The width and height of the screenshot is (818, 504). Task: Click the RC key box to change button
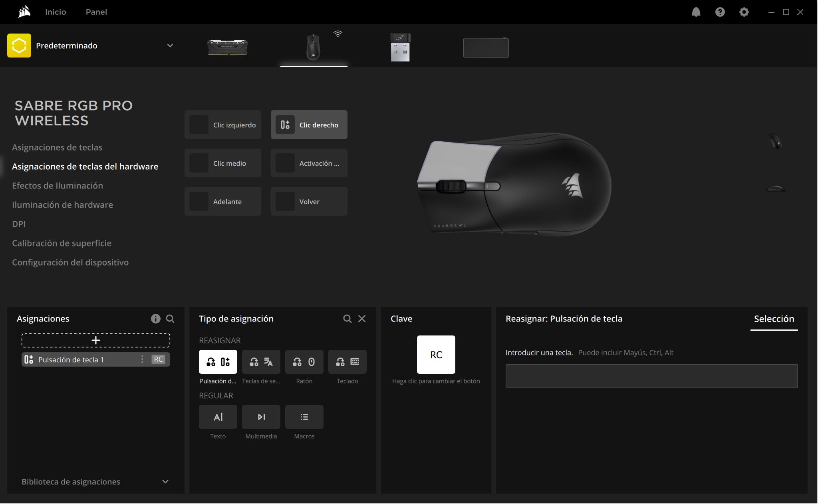click(x=436, y=355)
